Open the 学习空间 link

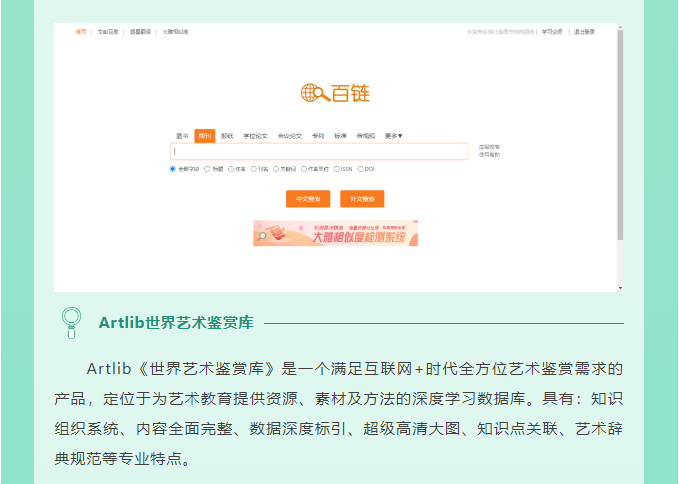coord(552,32)
